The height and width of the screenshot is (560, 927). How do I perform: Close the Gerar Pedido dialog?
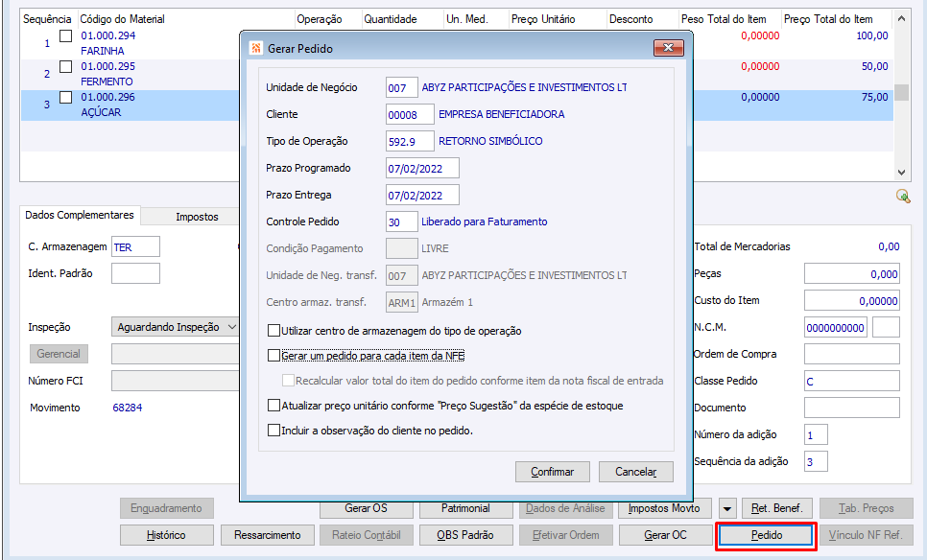click(669, 48)
